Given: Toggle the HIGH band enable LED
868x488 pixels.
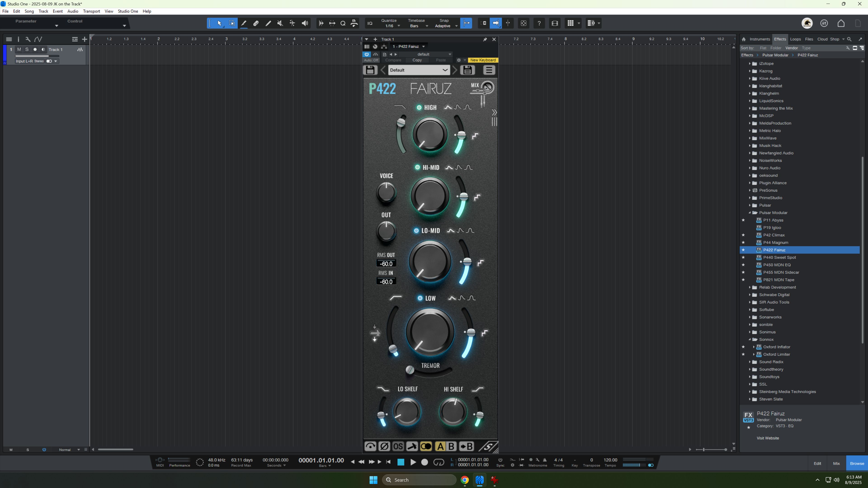Looking at the screenshot, I should 419,108.
